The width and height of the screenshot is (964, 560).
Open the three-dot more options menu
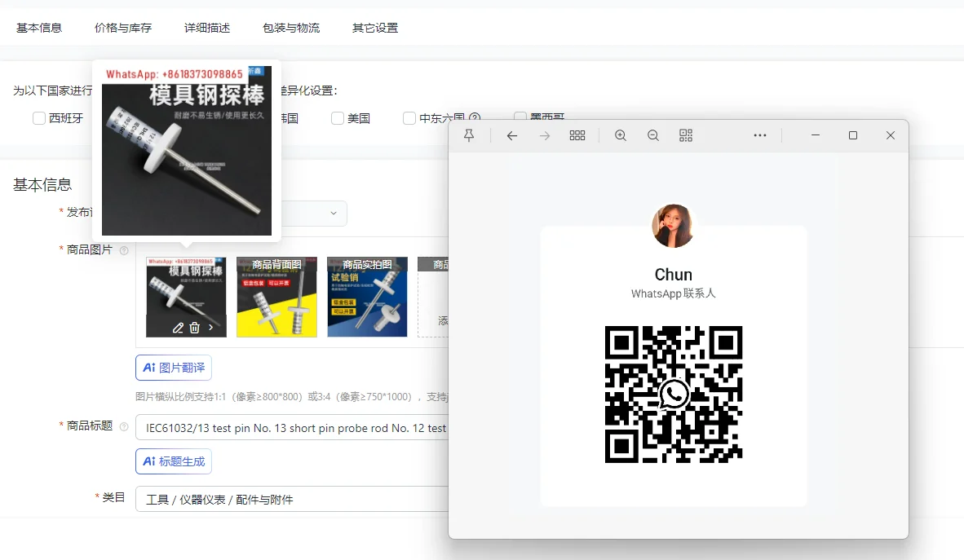[x=760, y=136]
